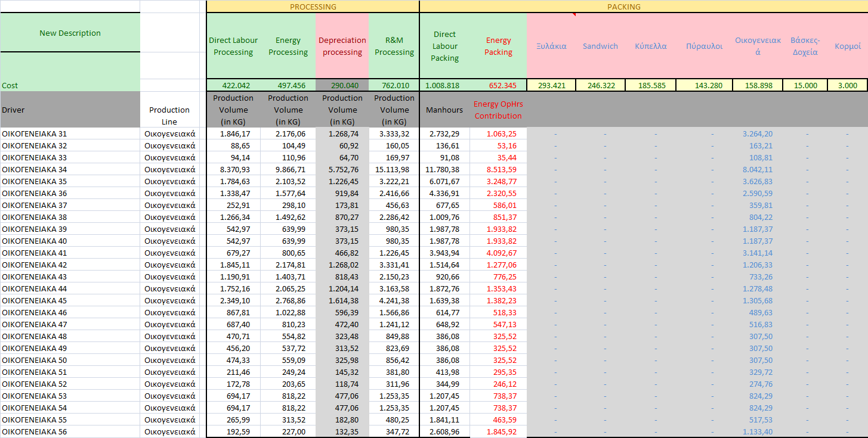Select the blue value 3.264,20

[758, 133]
